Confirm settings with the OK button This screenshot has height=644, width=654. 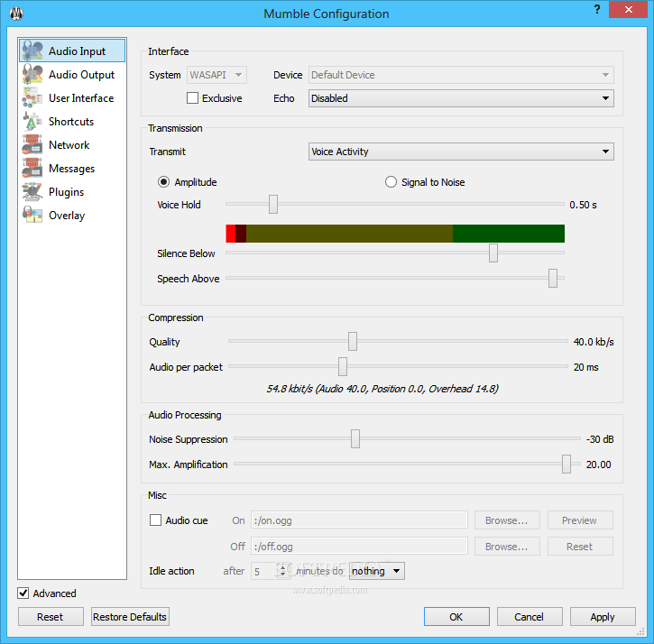[x=456, y=616]
